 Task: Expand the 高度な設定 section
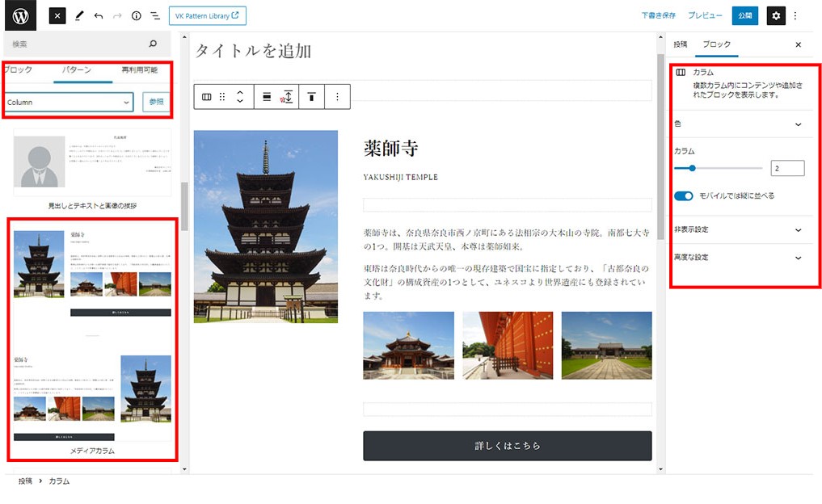798,258
